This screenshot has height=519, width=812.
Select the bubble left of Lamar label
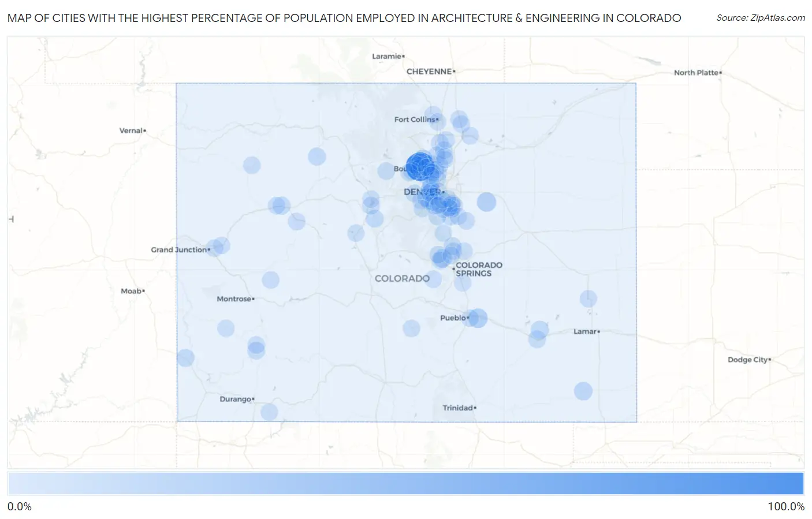[x=539, y=330]
